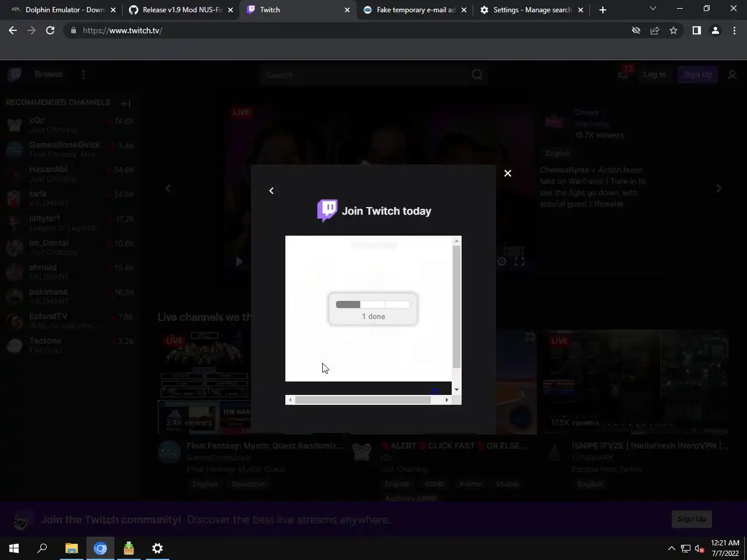Screen dimensions: 747x560
Task: Click the browser back arrow
Action: pyautogui.click(x=13, y=30)
